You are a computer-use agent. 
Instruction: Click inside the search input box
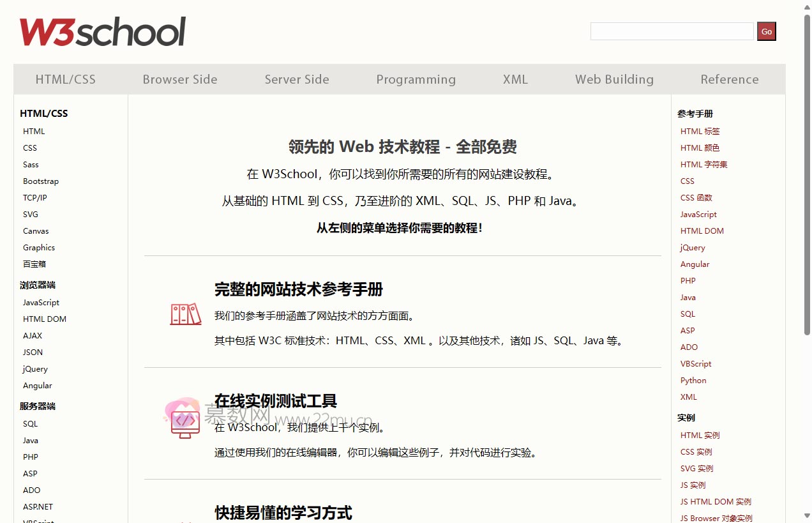click(672, 31)
